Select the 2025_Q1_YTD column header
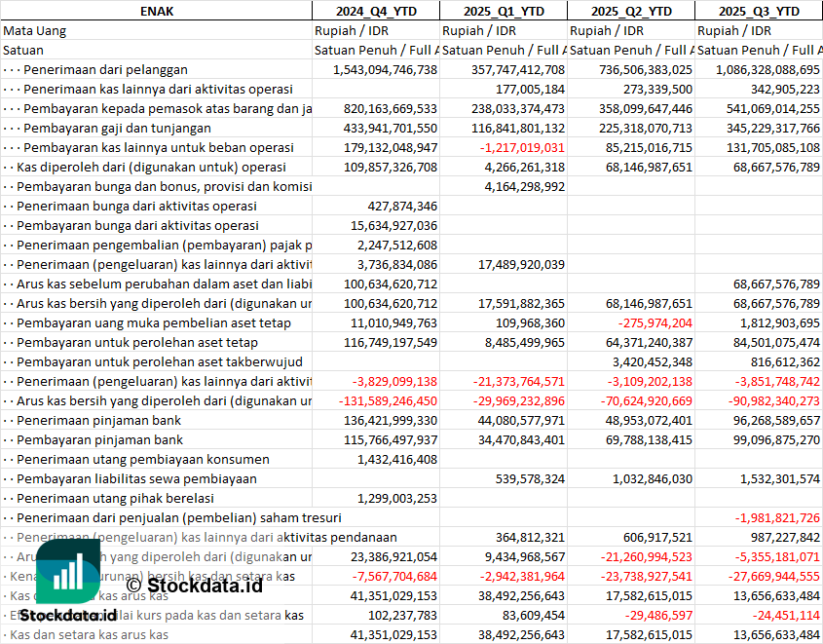The width and height of the screenshot is (823, 644). click(x=503, y=11)
